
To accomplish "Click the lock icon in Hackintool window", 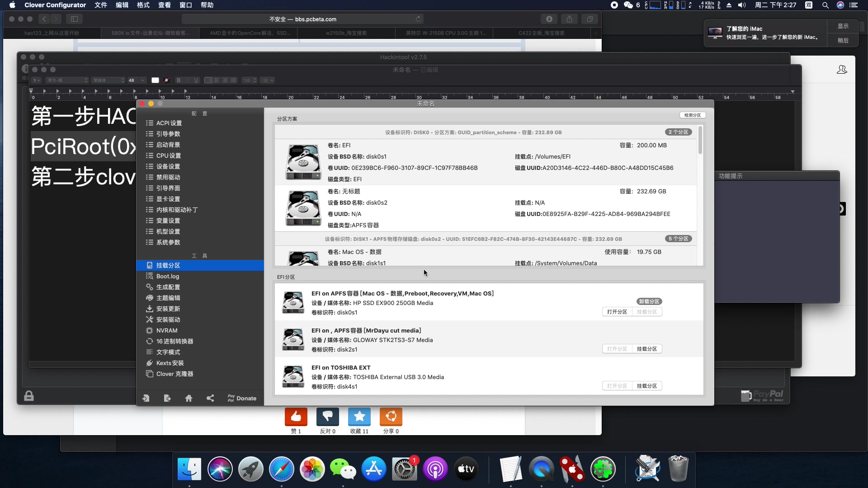I will tap(29, 396).
